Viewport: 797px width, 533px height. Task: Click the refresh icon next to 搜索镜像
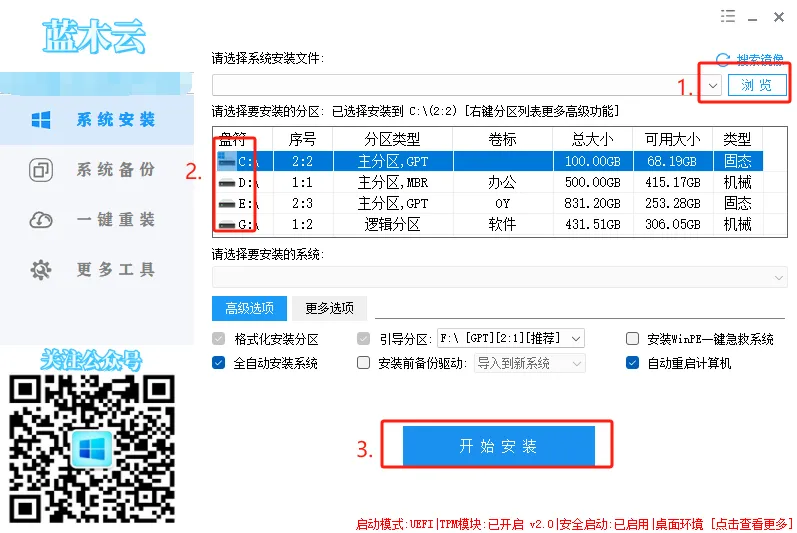click(723, 60)
